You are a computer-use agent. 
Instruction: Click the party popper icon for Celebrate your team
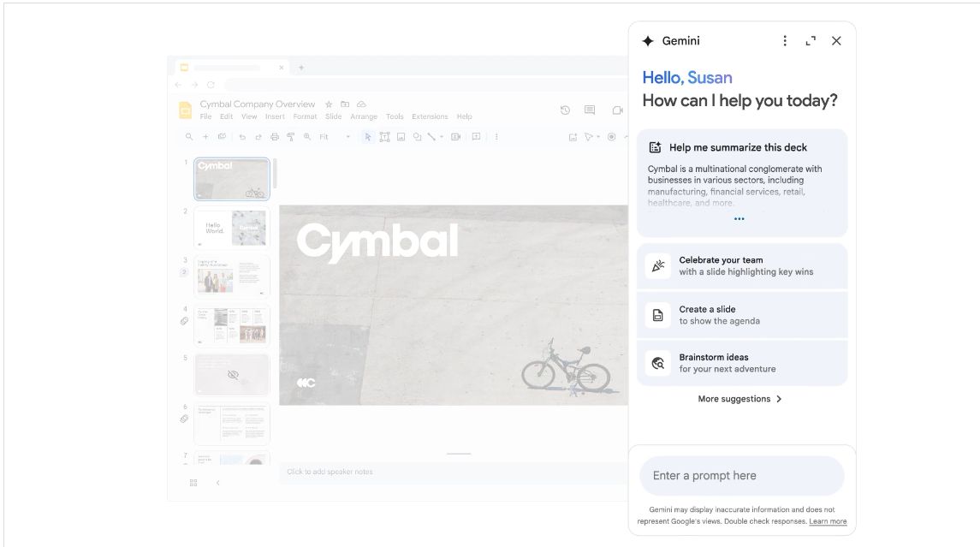657,266
